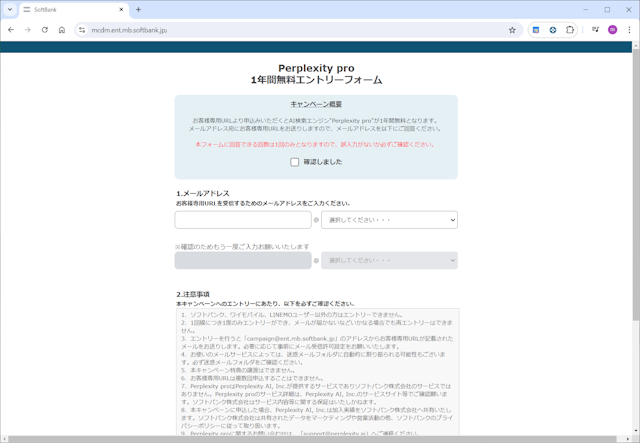Focus the email address input field
640x443 pixels.
243,220
